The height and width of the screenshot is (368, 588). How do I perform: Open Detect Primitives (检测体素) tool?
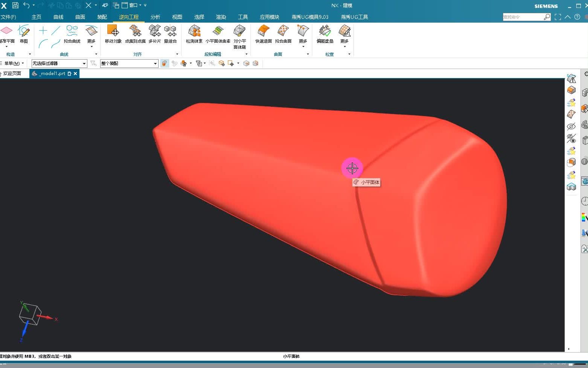point(194,35)
